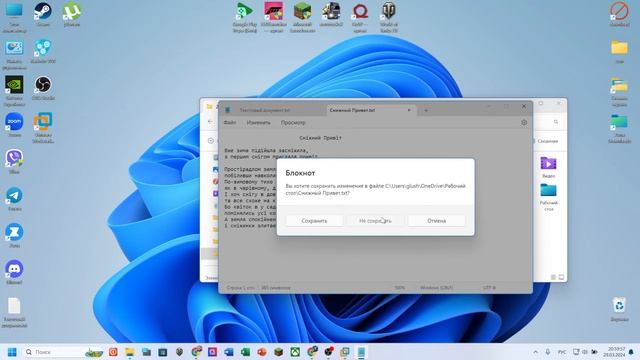Click 100% zoom in Notepad status bar
The width and height of the screenshot is (640, 360).
[x=400, y=288]
